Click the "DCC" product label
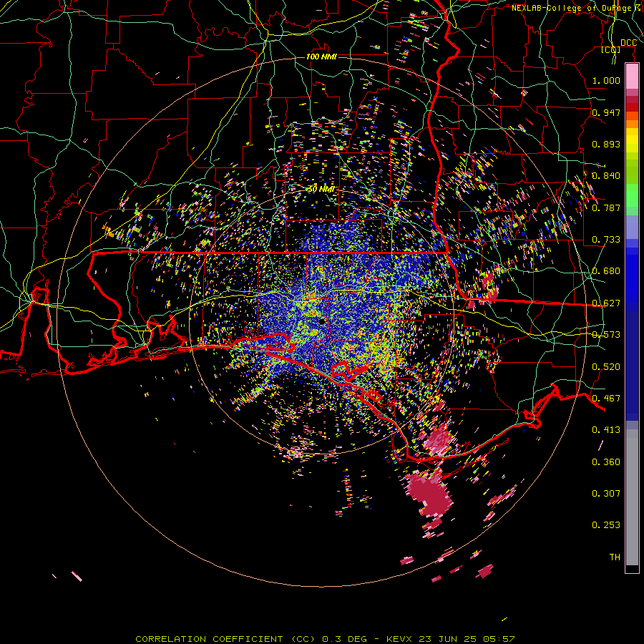 coord(628,43)
